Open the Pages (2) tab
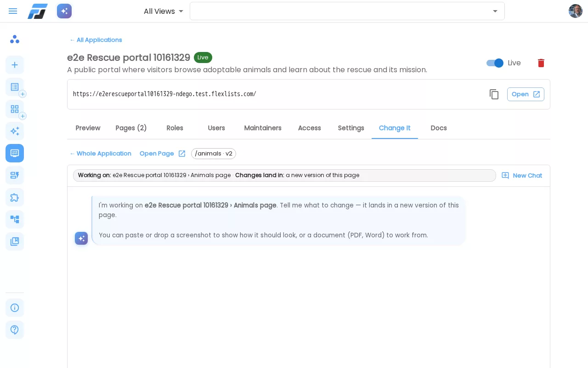This screenshot has width=588, height=368. (x=131, y=128)
